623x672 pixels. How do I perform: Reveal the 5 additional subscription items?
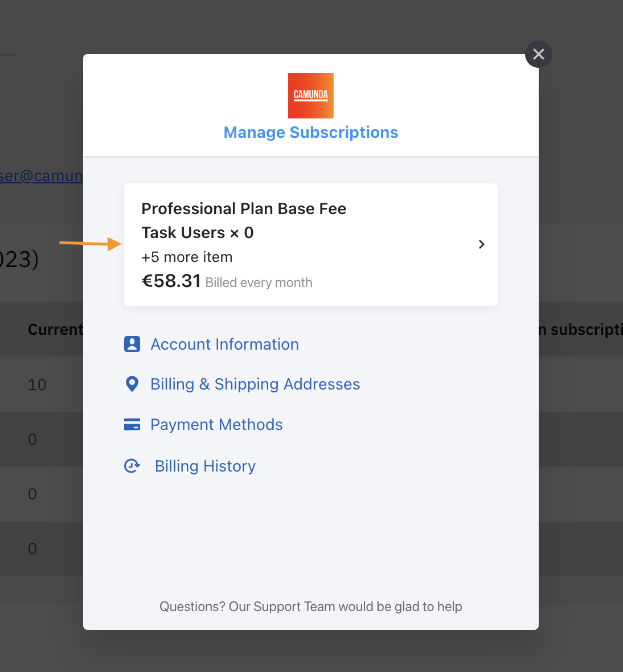(x=187, y=257)
